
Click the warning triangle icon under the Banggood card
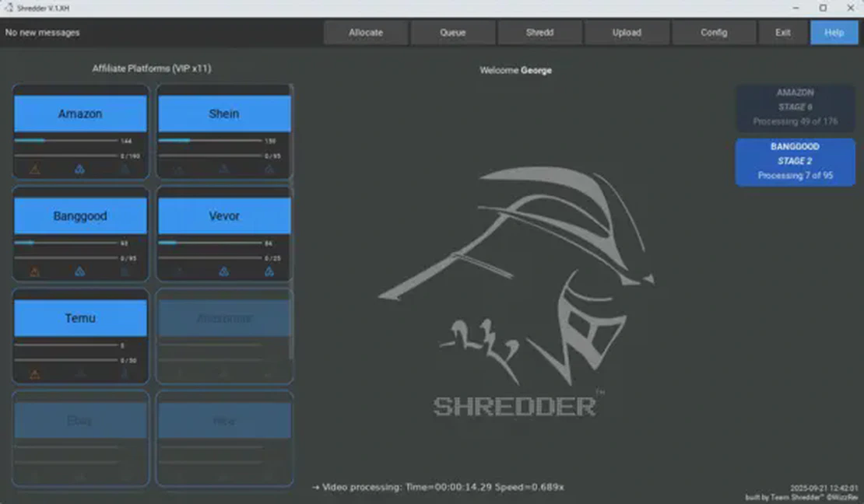34,271
